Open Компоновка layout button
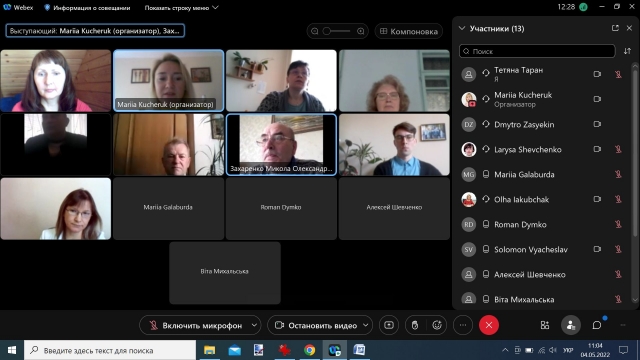Screen dimensions: 640x360 pos(409,31)
